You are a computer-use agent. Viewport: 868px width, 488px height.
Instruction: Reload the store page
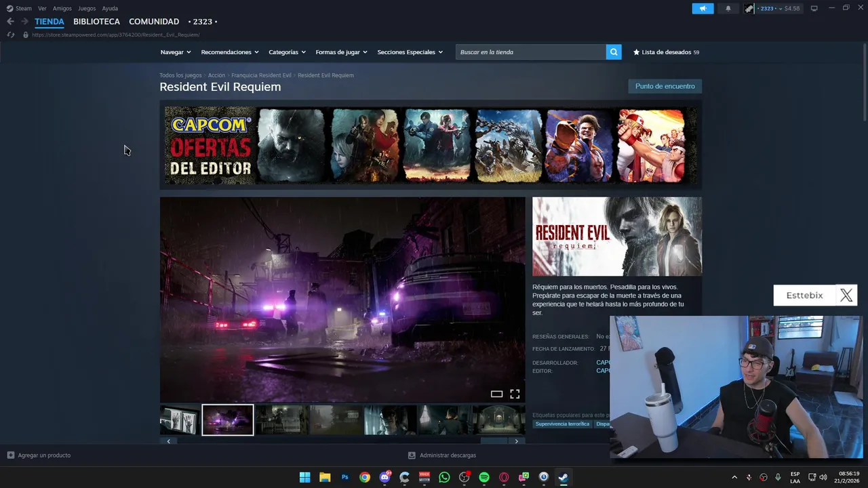(x=10, y=35)
